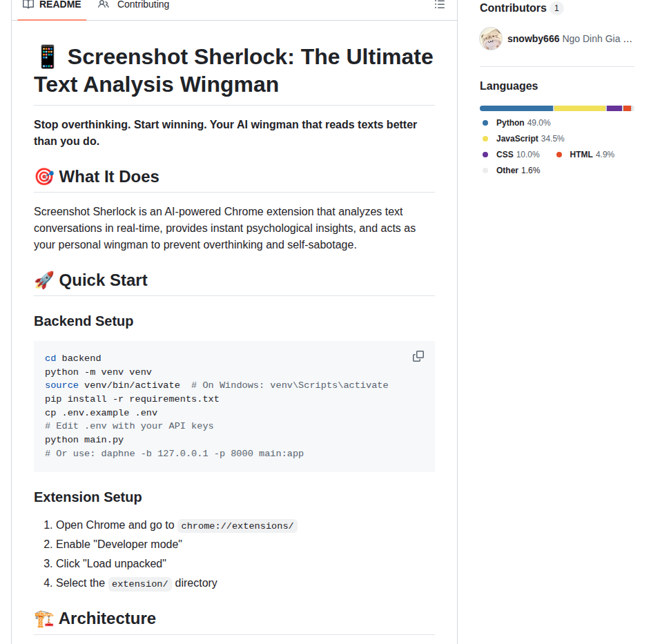Open the Contributing tab
The height and width of the screenshot is (644, 651).
click(134, 5)
